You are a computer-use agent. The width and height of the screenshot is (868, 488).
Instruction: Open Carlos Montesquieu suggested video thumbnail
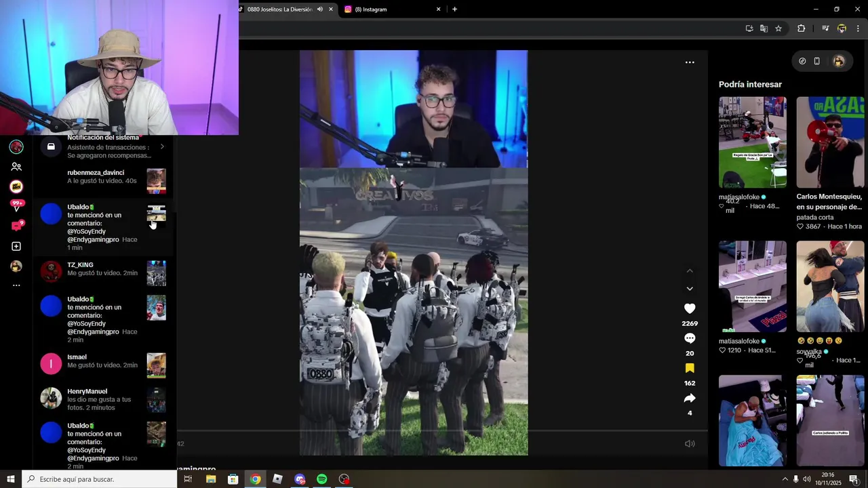coord(830,142)
